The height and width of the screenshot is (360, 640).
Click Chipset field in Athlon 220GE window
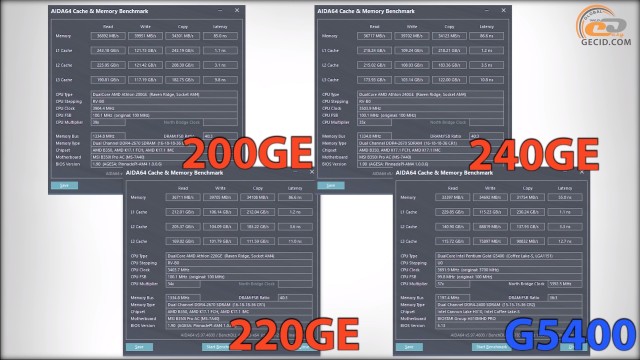[x=239, y=312]
